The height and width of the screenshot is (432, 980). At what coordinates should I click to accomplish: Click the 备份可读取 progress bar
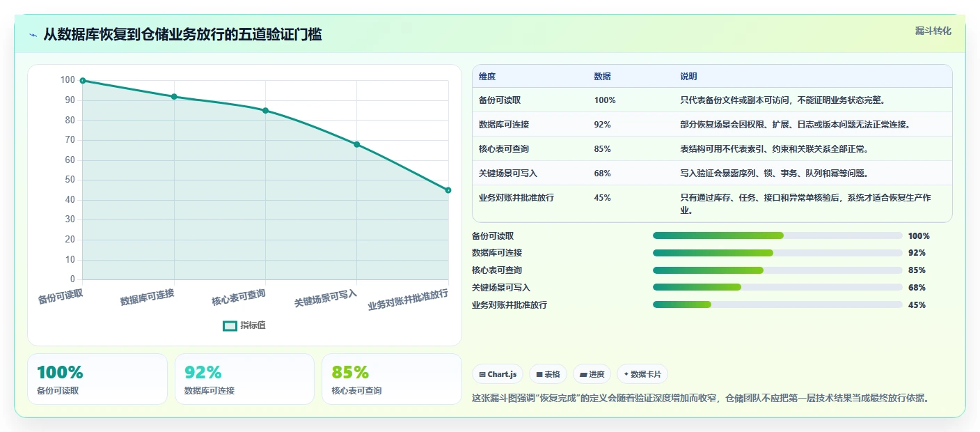[x=777, y=236]
